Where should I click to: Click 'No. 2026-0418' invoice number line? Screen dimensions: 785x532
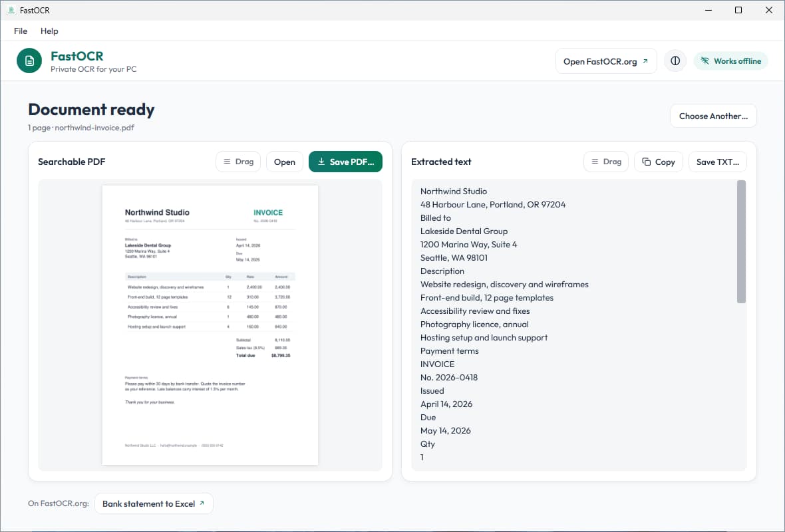pyautogui.click(x=449, y=377)
